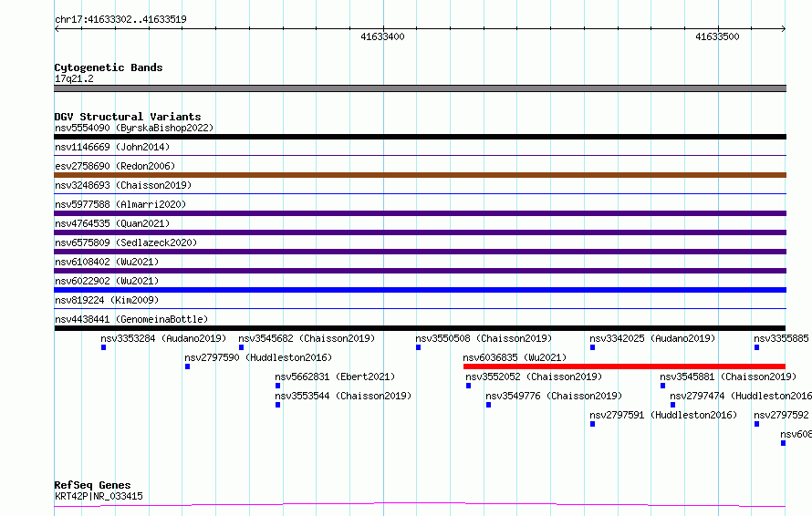812x516 pixels.
Task: Open nsv3353284 (Audano2019) label
Action: (x=163, y=338)
